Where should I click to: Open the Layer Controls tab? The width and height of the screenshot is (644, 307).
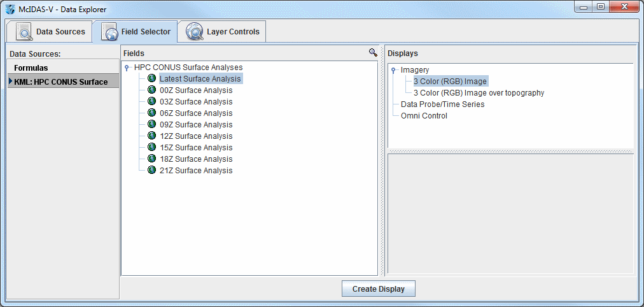click(x=222, y=32)
